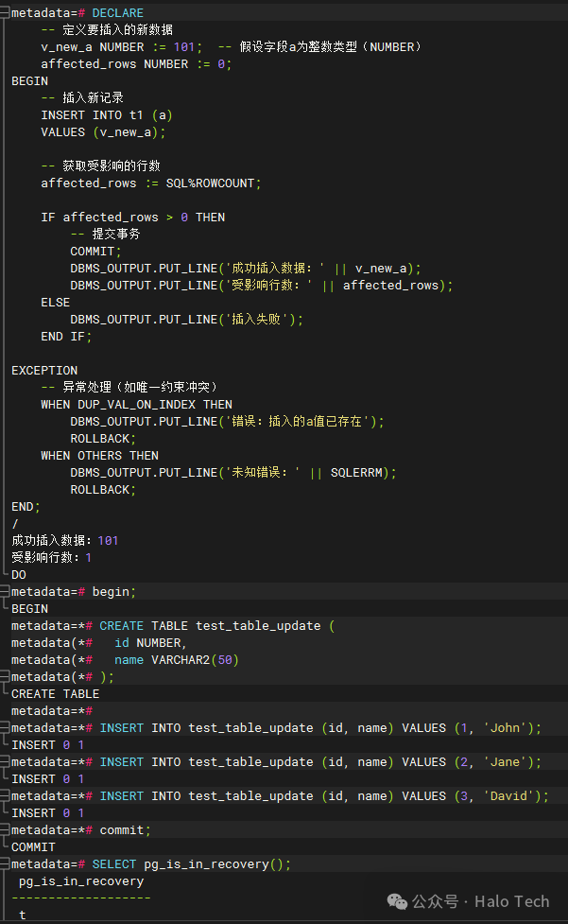Click the 'IF affected_rows > 0 THEN' line
Image resolution: width=568 pixels, height=924 pixels.
point(133,218)
